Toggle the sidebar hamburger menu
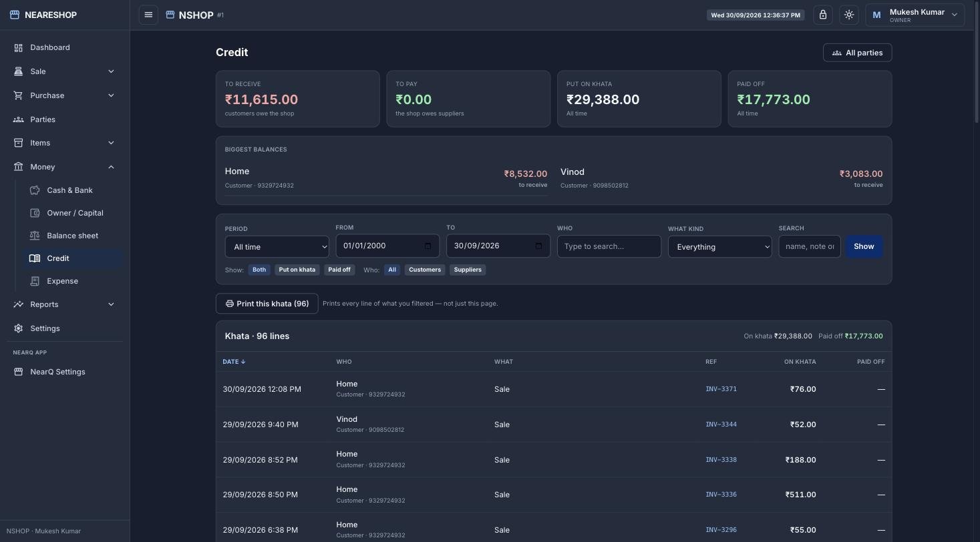Screen dimensions: 980x542 (x=148, y=15)
